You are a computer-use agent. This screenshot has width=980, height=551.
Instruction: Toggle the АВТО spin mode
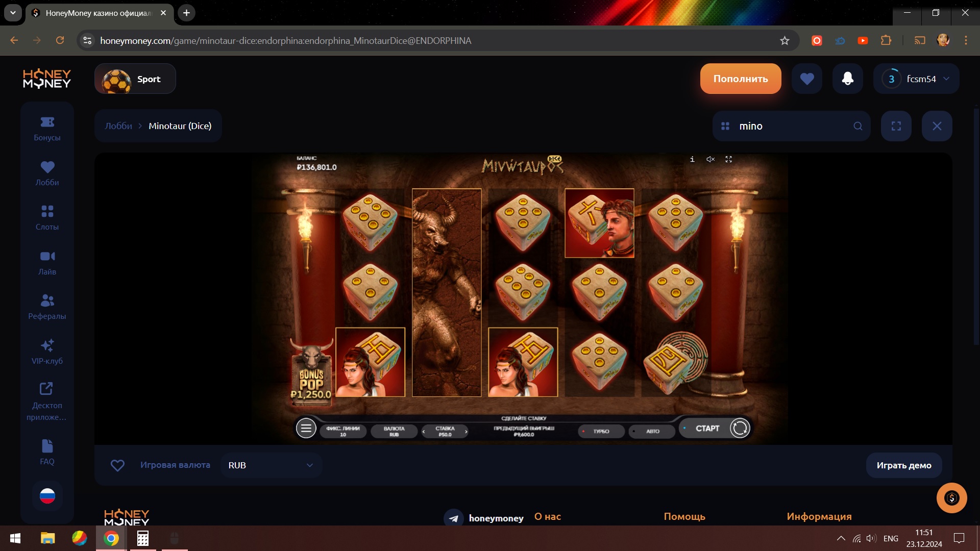652,431
